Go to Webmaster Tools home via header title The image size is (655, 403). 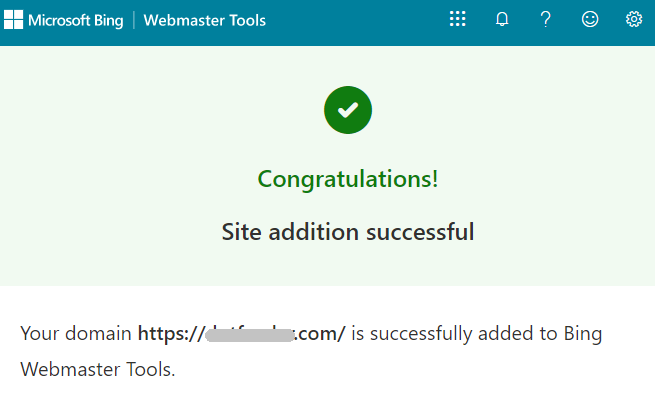click(205, 20)
